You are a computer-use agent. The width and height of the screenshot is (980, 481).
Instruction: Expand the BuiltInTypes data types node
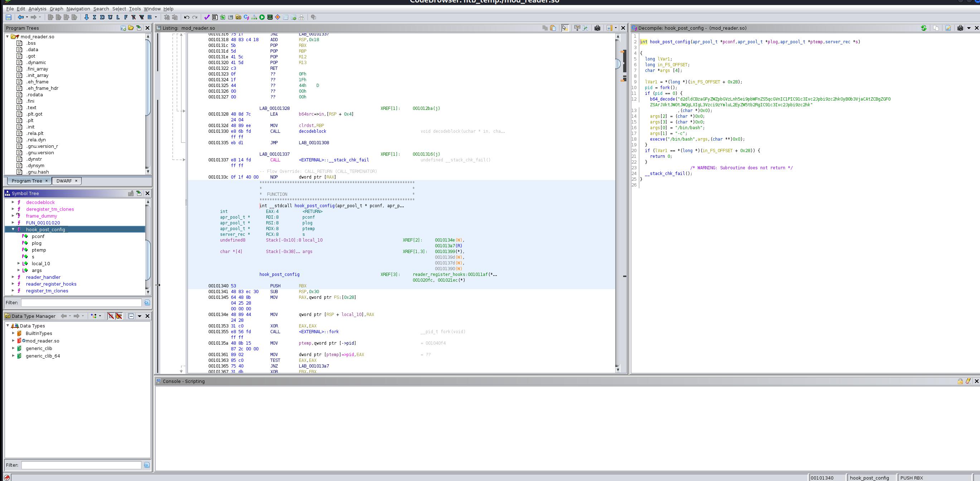tap(13, 333)
